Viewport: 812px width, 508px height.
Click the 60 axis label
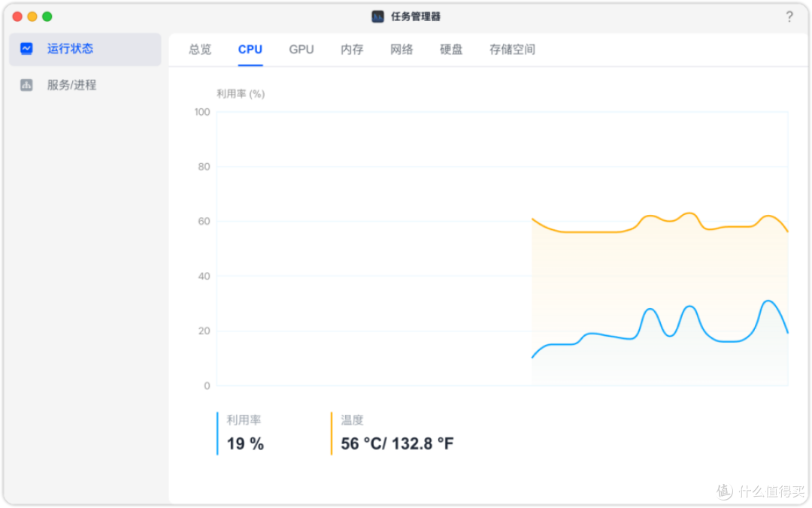tap(204, 221)
